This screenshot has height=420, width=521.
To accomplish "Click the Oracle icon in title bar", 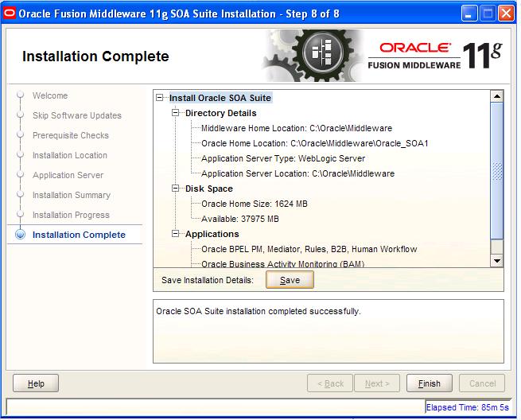I will [x=10, y=13].
